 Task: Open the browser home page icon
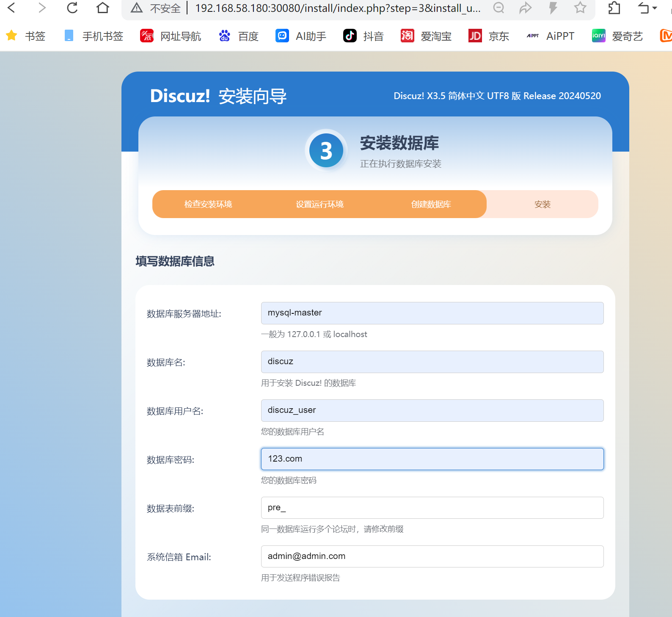103,8
